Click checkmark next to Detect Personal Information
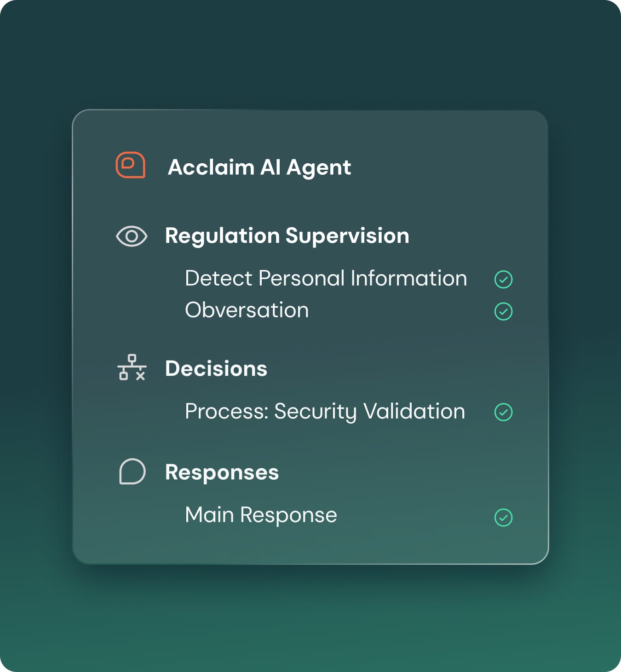Image resolution: width=621 pixels, height=672 pixels. click(x=503, y=279)
